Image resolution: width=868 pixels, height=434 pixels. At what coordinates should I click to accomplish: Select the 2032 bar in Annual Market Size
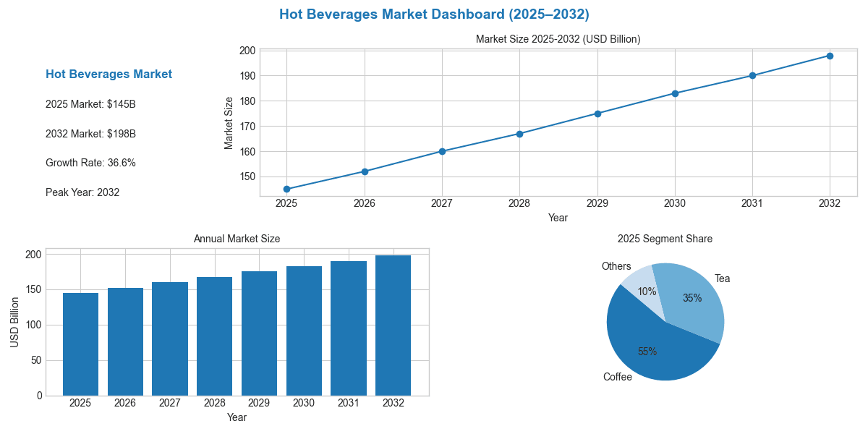pyautogui.click(x=393, y=325)
